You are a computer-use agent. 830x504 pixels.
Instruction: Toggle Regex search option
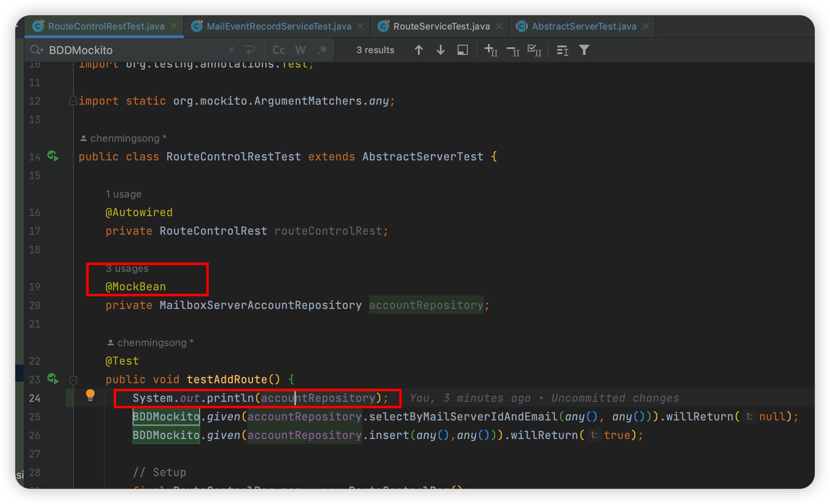[x=323, y=50]
